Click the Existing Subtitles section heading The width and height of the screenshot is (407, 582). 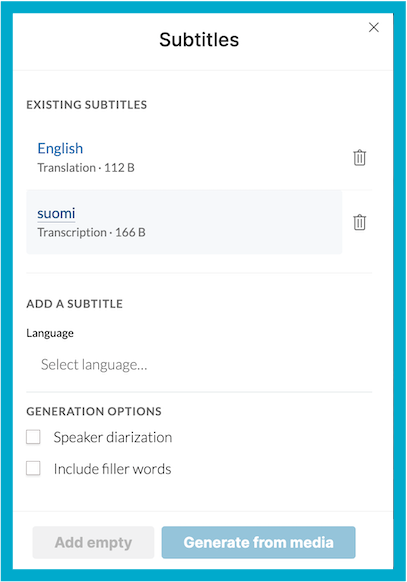86,105
